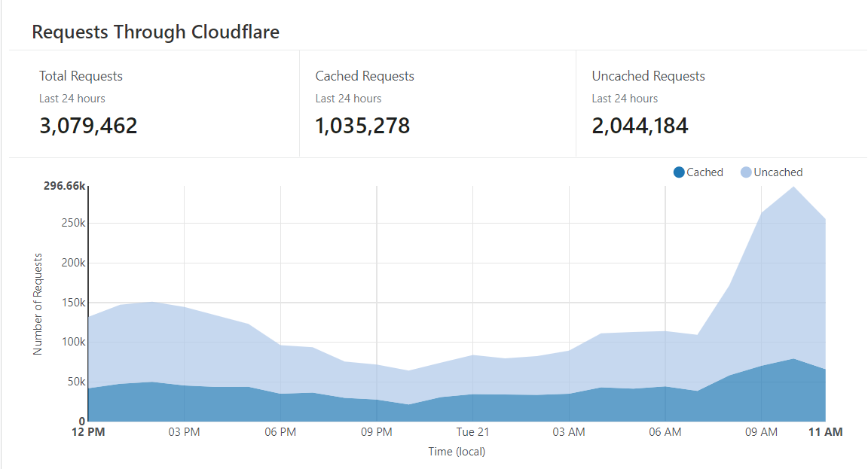Click the 03 AM axis label
Viewport: 868px width, 469px height.
click(x=569, y=432)
